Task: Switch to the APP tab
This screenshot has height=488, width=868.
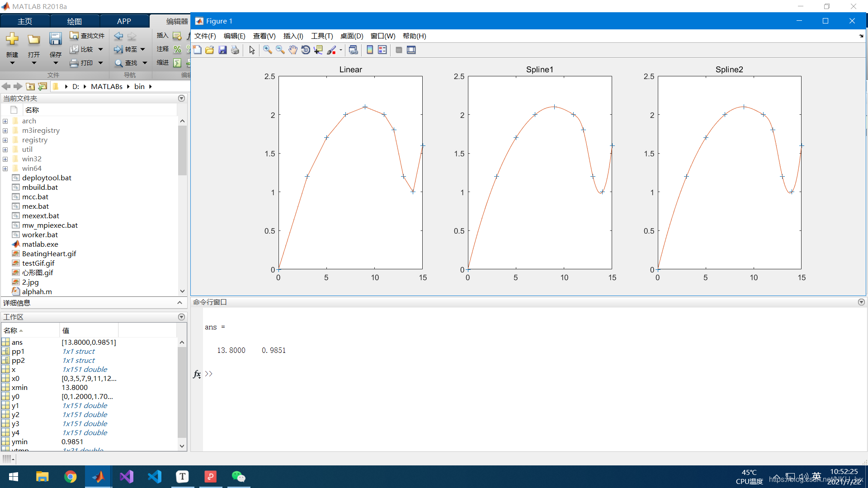Action: [x=124, y=21]
